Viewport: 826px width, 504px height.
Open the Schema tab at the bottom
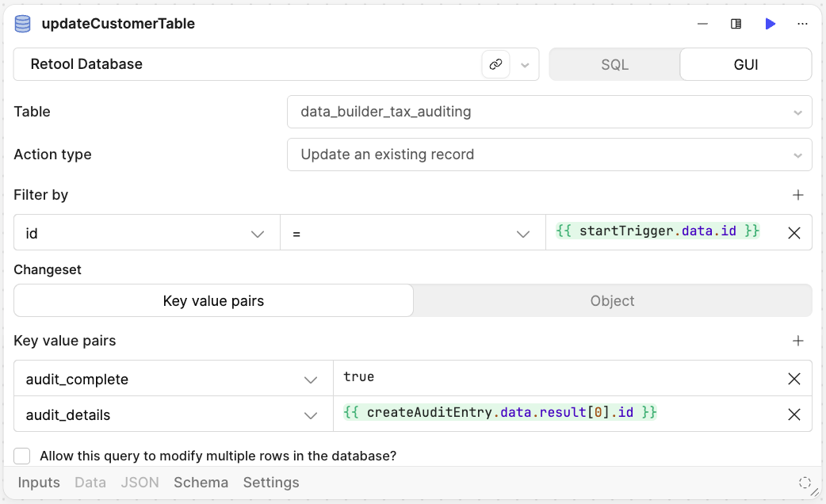point(201,482)
